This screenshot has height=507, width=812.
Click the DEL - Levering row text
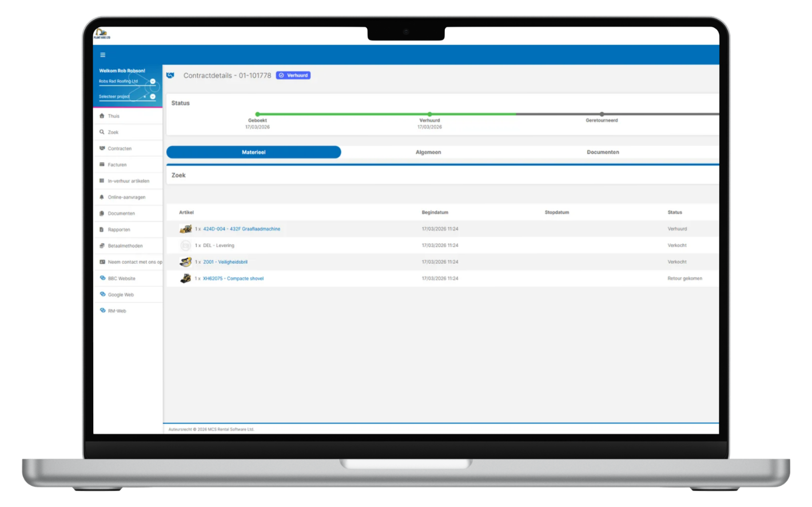tap(218, 245)
